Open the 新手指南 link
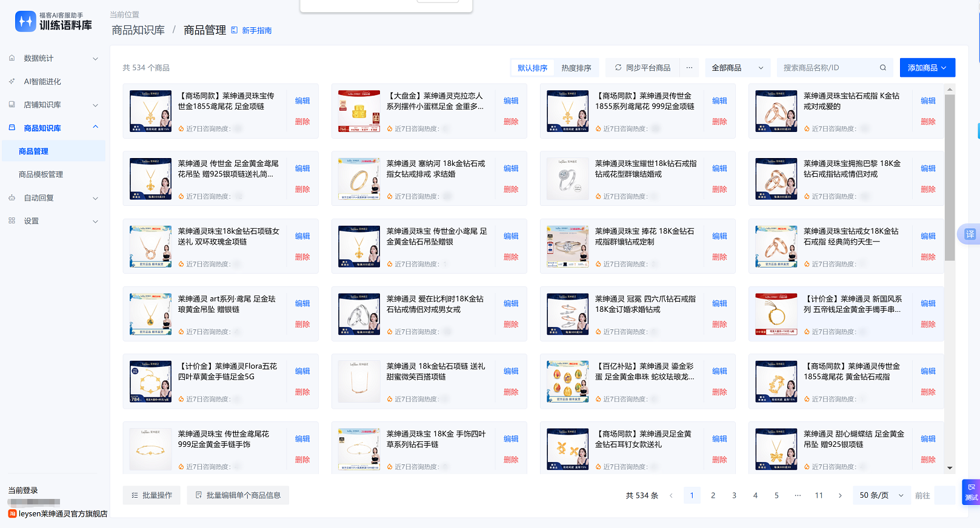 coord(257,30)
